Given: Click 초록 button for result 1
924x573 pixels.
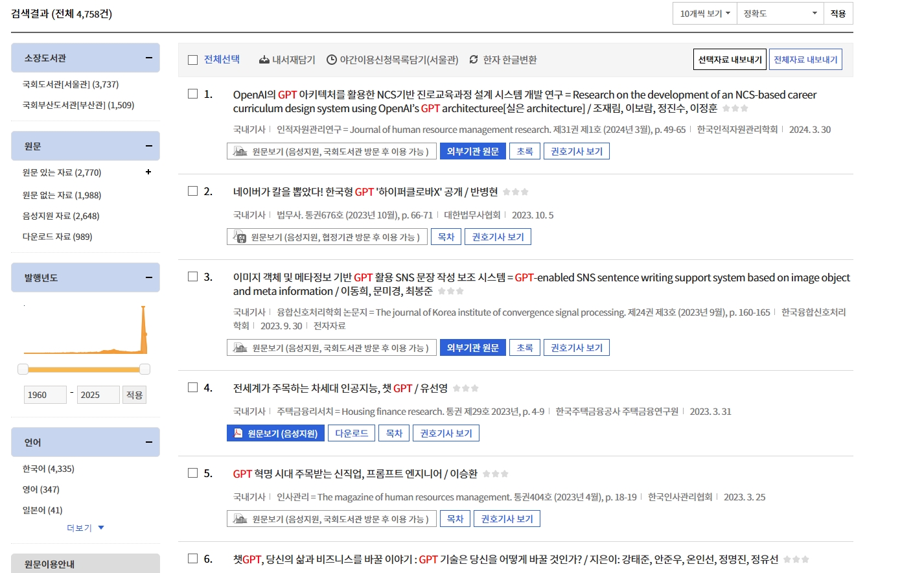Looking at the screenshot, I should [x=525, y=152].
